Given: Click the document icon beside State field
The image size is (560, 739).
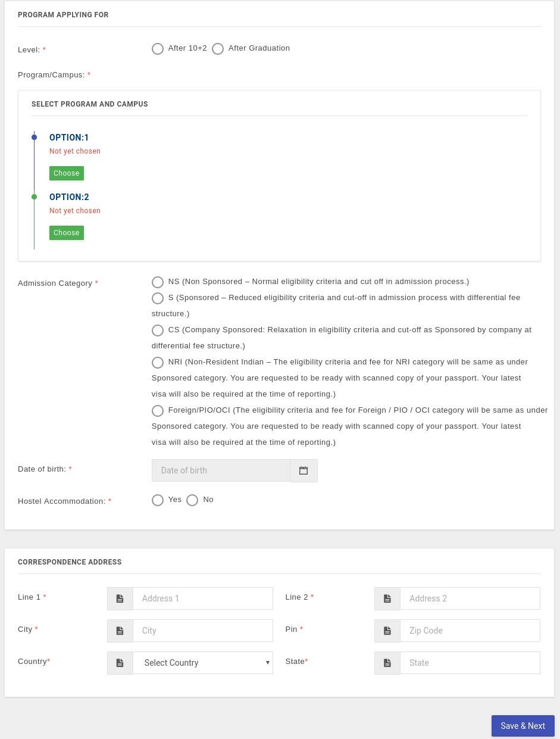Looking at the screenshot, I should point(387,663).
